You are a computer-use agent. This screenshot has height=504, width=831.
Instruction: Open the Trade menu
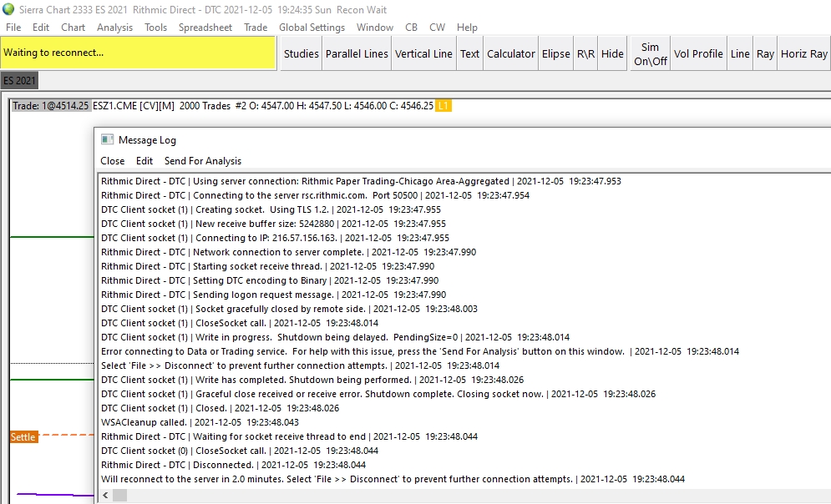click(255, 28)
